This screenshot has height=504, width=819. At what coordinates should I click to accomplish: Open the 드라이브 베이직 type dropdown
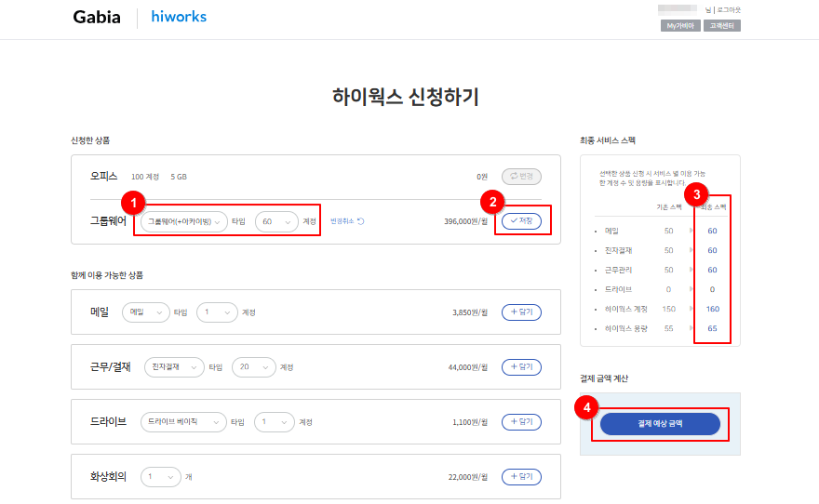click(183, 422)
